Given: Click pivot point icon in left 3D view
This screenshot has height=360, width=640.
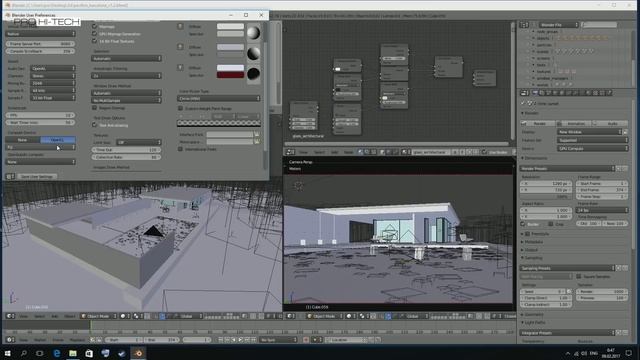Looking at the screenshot, I should pyautogui.click(x=137, y=316).
